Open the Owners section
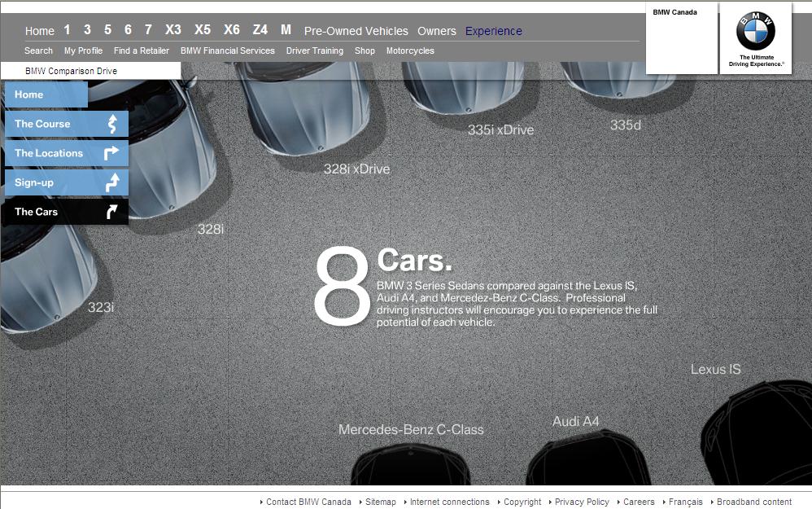This screenshot has width=812, height=509. (437, 31)
